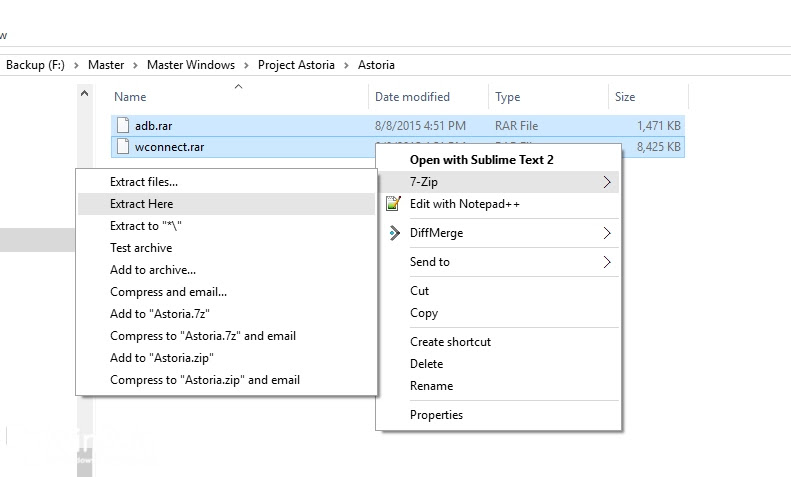Click the wconnect.rar file icon
This screenshot has height=477, width=791.
tap(123, 147)
